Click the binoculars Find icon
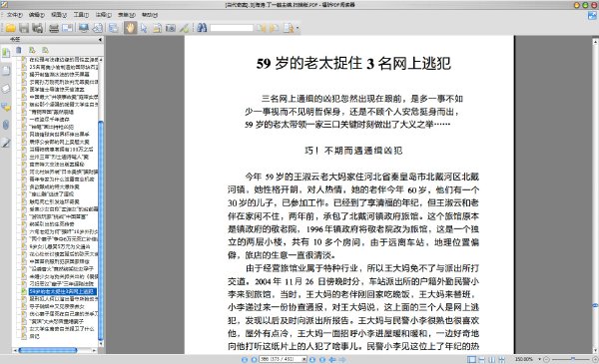This screenshot has width=599, height=364. 202,28
